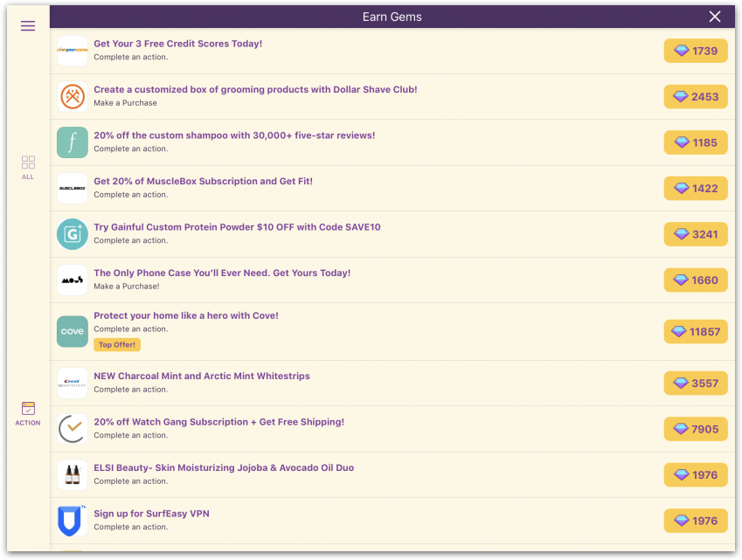
Task: Claim 1976 gems SurfEasy VPN button
Action: [696, 521]
